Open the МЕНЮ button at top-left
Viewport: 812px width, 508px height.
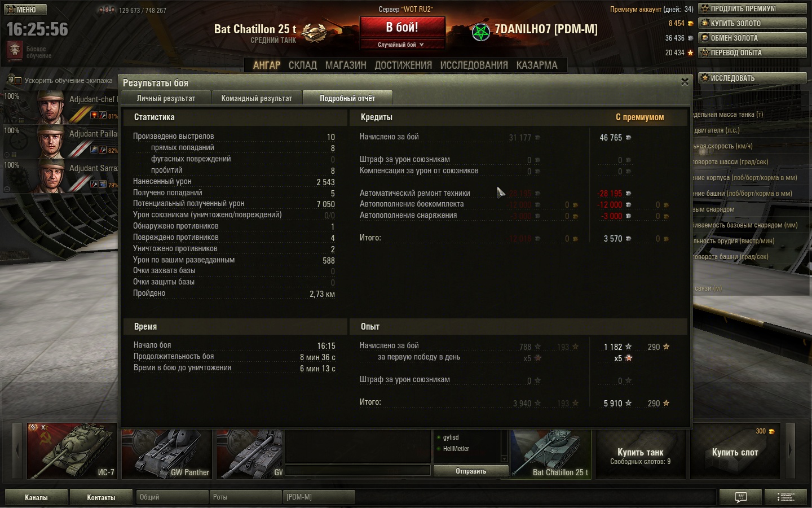[x=25, y=10]
